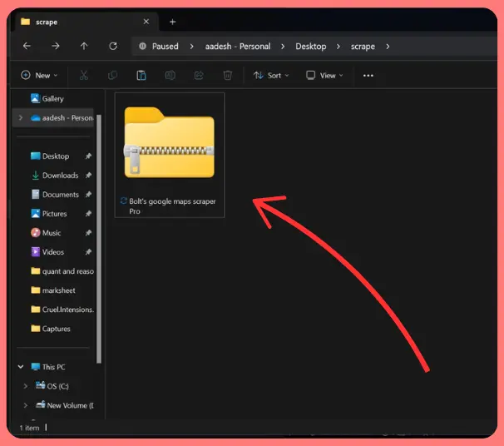Screen dimensions: 504x446
Task: Open Videos in quick access
Action: pos(47,252)
